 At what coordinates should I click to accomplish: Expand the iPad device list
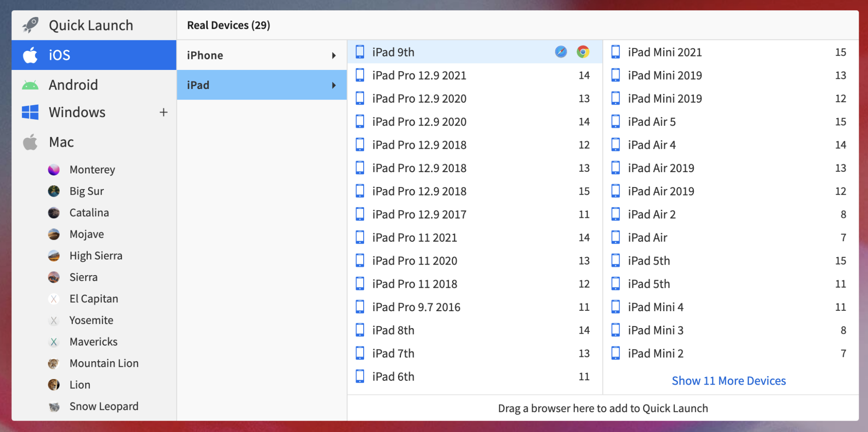(x=262, y=85)
